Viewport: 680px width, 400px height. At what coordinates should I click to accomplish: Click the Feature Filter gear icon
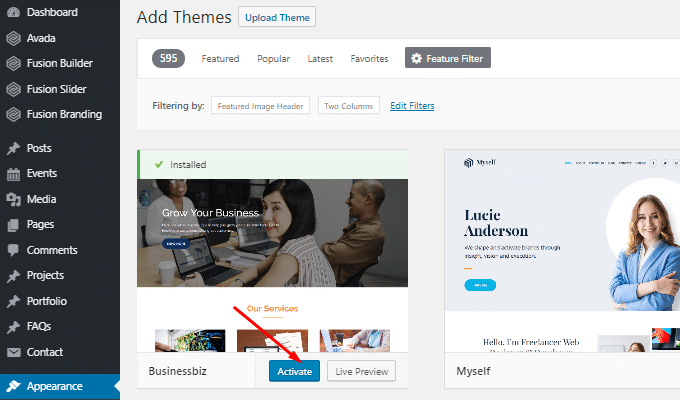(416, 58)
